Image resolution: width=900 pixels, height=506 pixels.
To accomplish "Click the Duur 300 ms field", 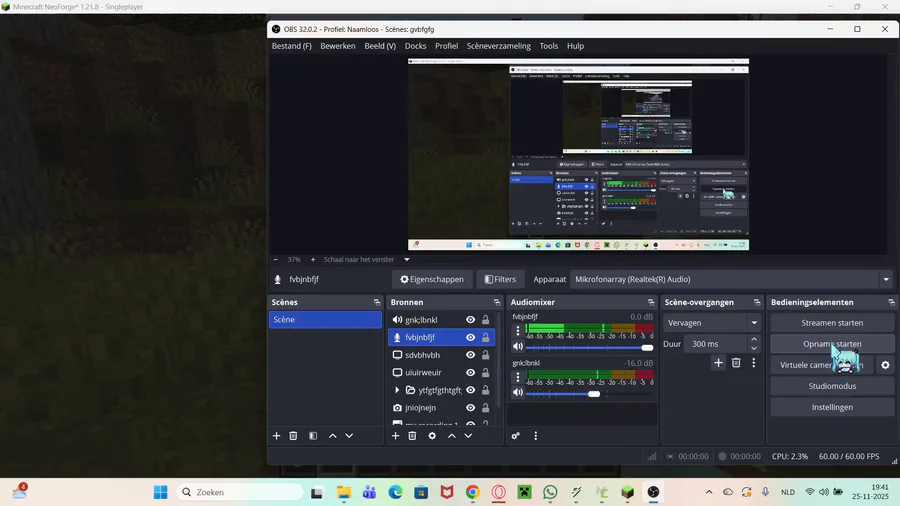I will click(716, 344).
